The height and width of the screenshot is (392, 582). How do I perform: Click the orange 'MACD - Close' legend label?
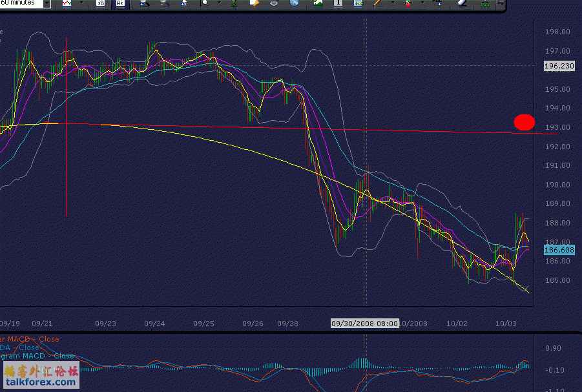pos(29,339)
